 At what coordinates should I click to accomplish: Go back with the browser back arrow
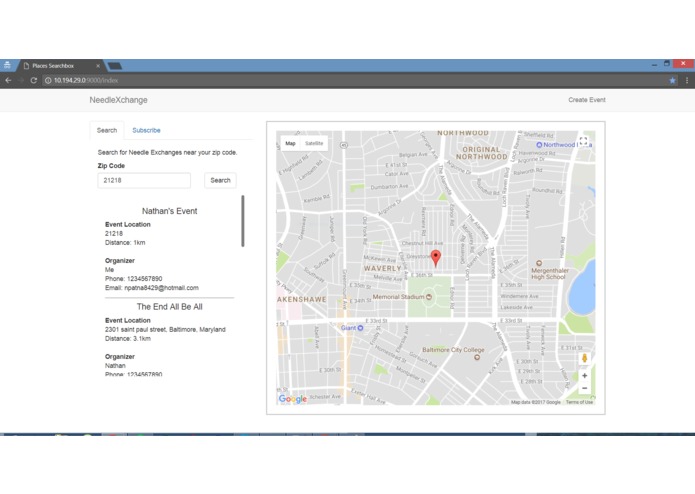(x=8, y=80)
